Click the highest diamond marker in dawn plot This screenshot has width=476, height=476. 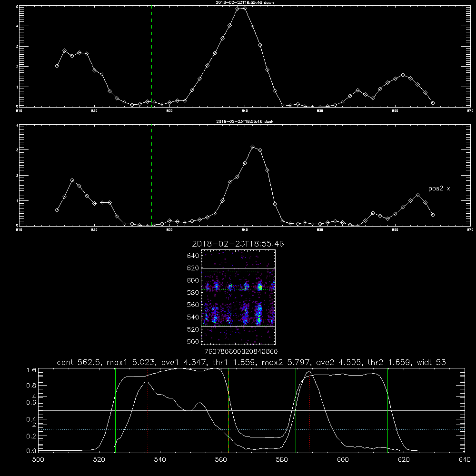[245, 8]
